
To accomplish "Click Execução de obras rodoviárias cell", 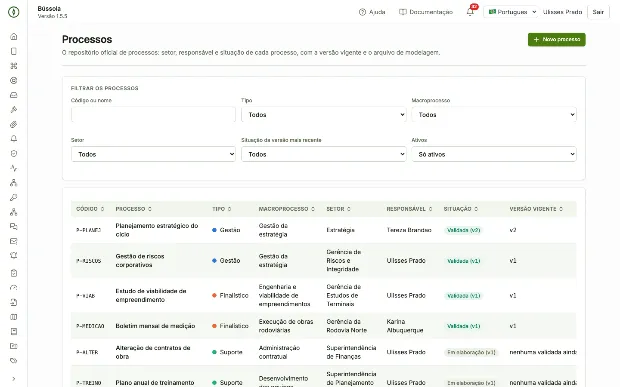I will point(286,326).
